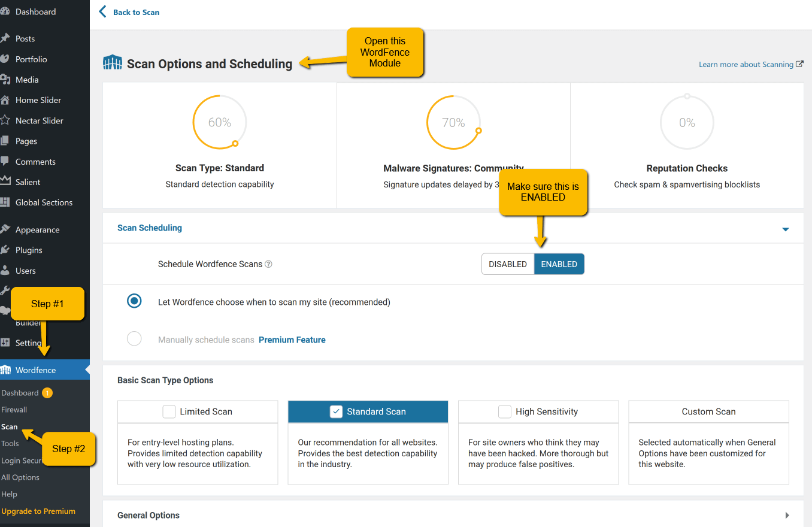Viewport: 812px width, 527px height.
Task: Click the help icon next to Schedule Wordfence Scans
Action: click(x=268, y=264)
